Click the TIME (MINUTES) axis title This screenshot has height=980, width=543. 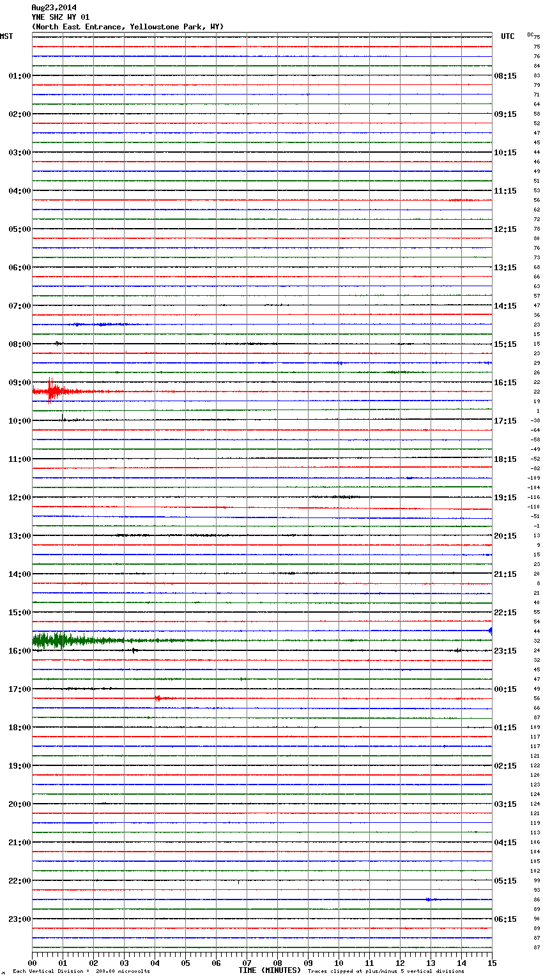pos(270,970)
